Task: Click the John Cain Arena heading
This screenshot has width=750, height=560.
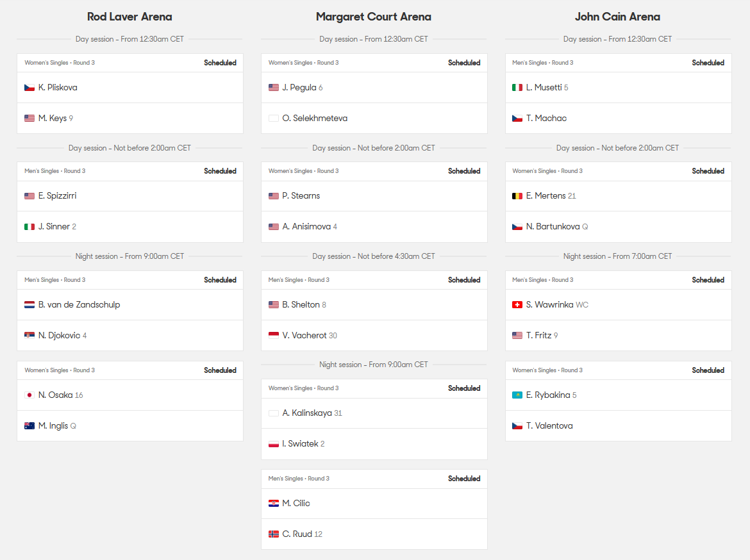Action: point(617,17)
